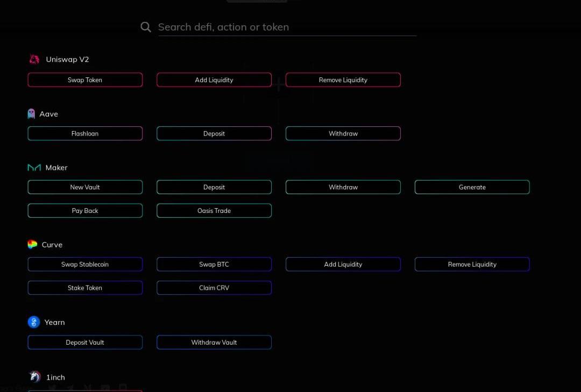Select Yearn Withdraw Vault
Image resolution: width=581 pixels, height=392 pixels.
point(214,343)
